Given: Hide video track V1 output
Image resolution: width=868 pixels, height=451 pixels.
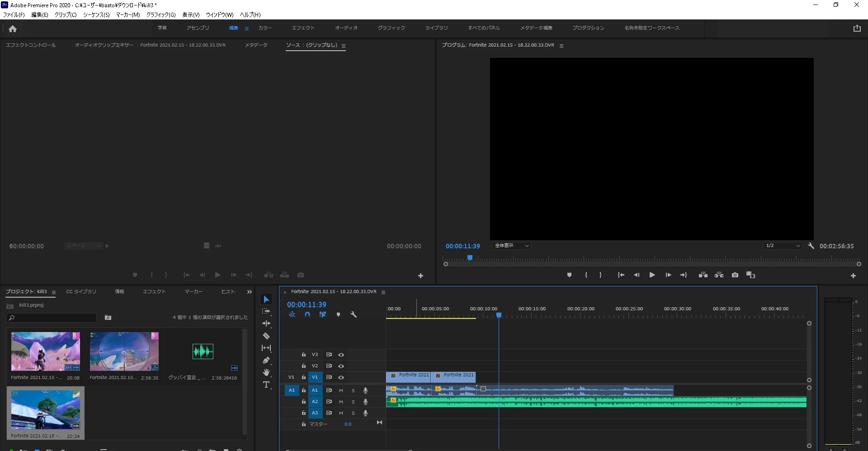Looking at the screenshot, I should click(341, 377).
